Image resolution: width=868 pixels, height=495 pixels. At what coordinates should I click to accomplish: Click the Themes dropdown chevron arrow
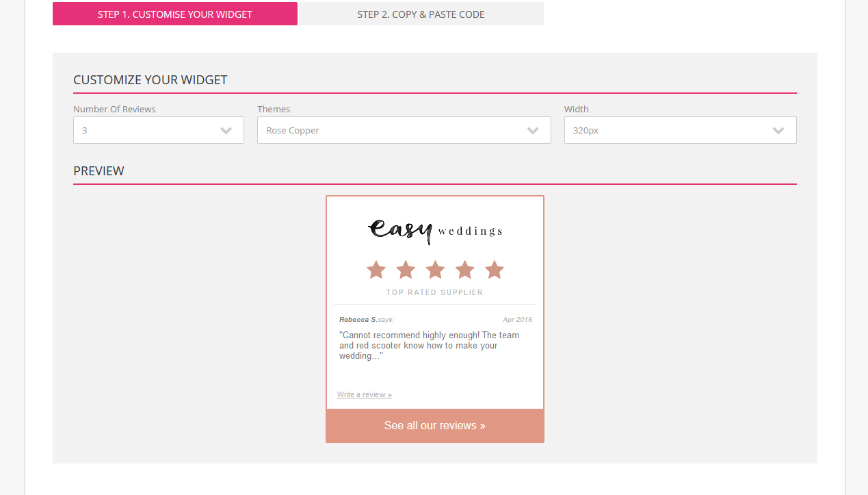click(533, 131)
